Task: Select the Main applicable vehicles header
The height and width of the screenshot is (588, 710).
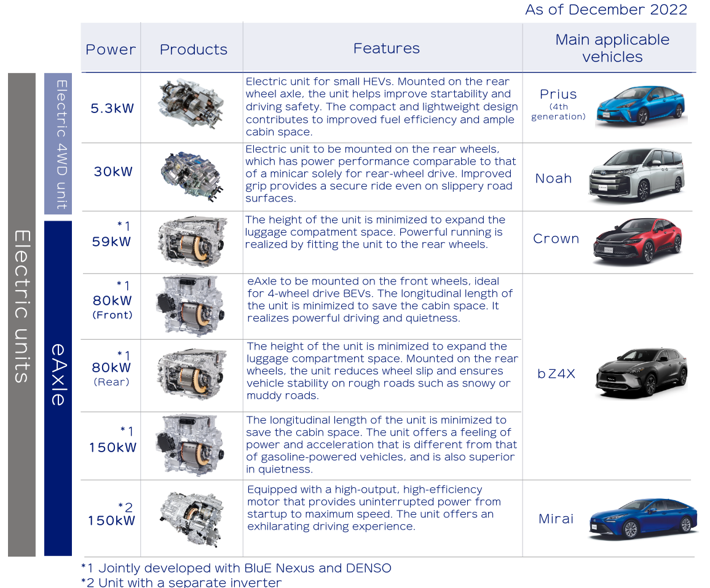Action: click(x=612, y=47)
